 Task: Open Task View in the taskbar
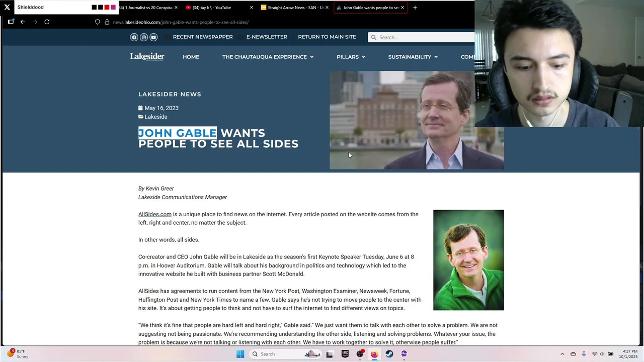click(x=330, y=354)
